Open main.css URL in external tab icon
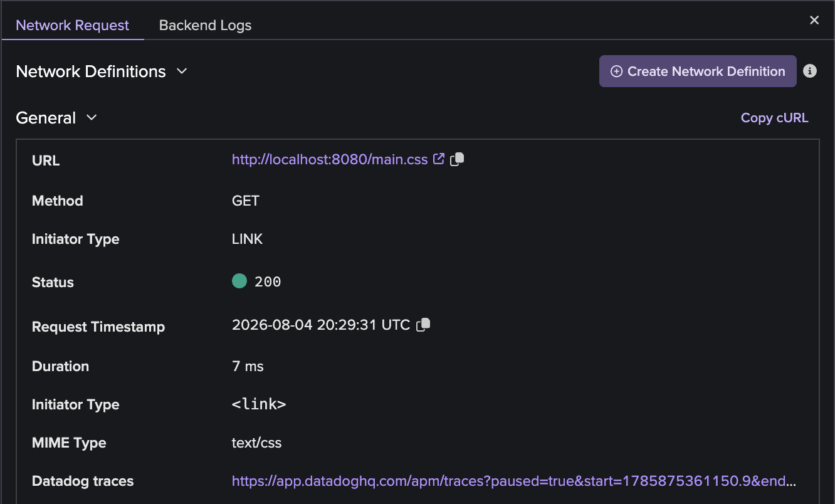This screenshot has height=504, width=835. tap(439, 159)
